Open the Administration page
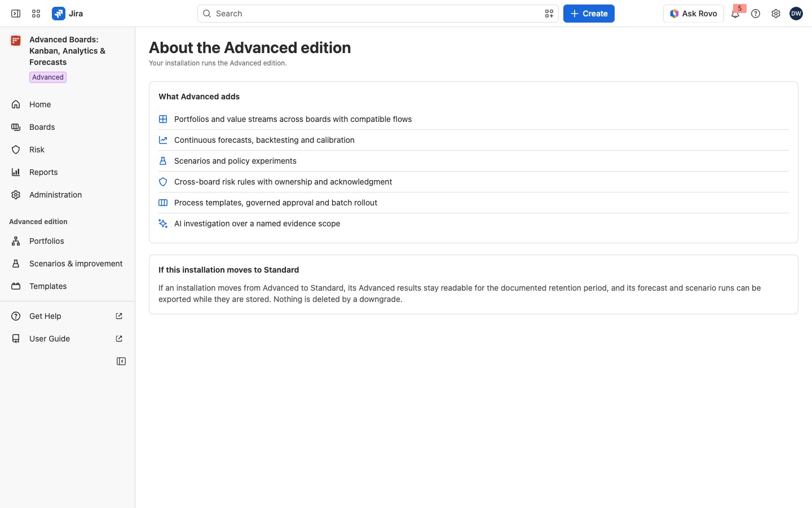Screen dimensions: 812x508 [x=68, y=195]
